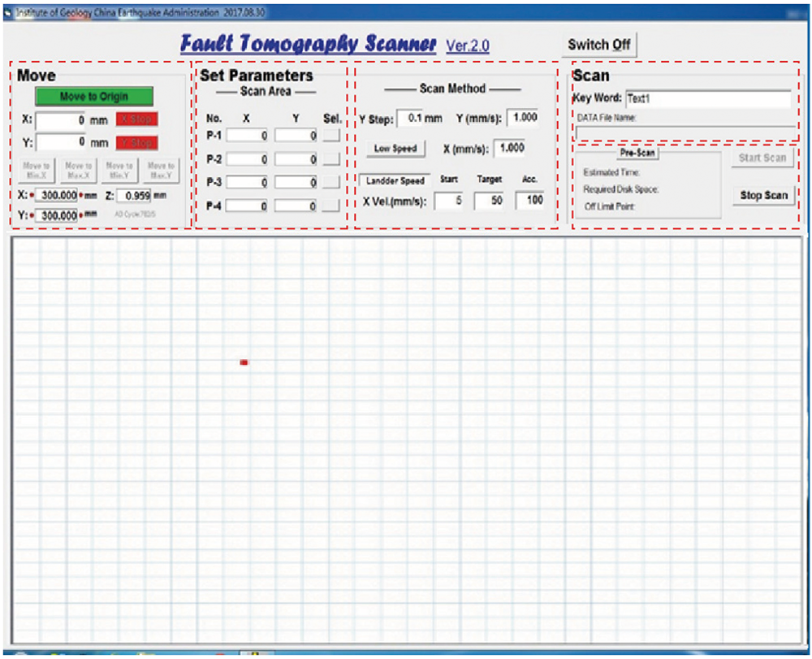Toggle the P-4 Sel. box
812x659 pixels.
[x=331, y=206]
